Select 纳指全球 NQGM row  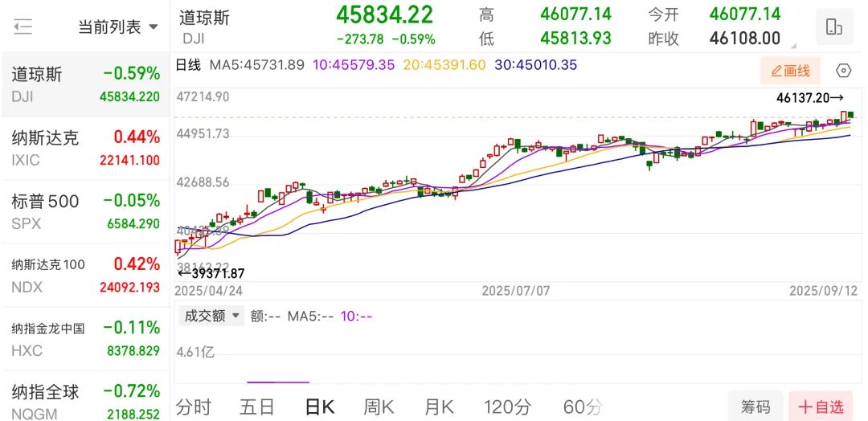point(85,396)
